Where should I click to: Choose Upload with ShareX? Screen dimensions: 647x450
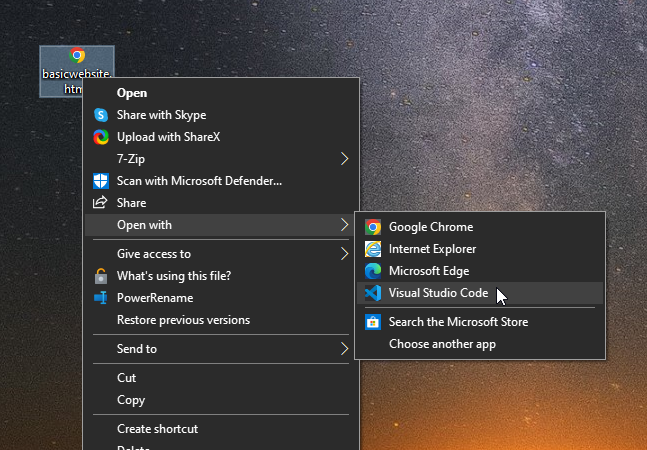pos(221,137)
